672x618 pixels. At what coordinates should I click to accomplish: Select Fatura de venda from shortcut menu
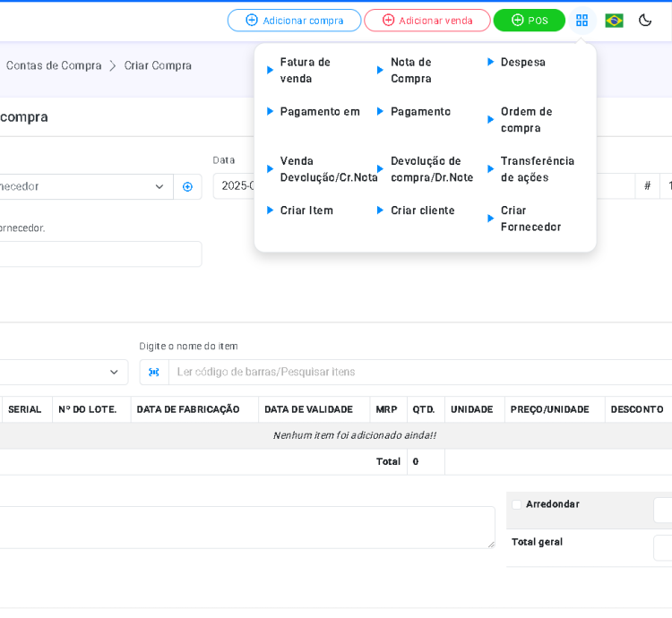pyautogui.click(x=306, y=70)
